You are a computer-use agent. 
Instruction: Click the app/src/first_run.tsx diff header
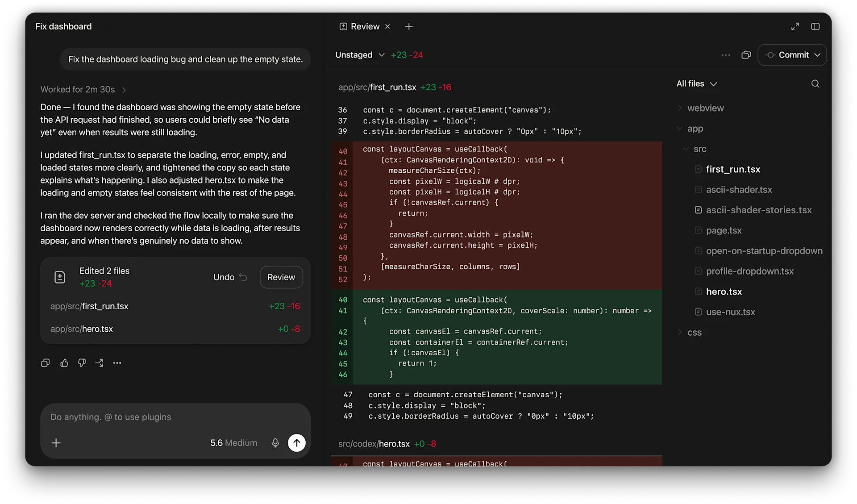point(395,87)
